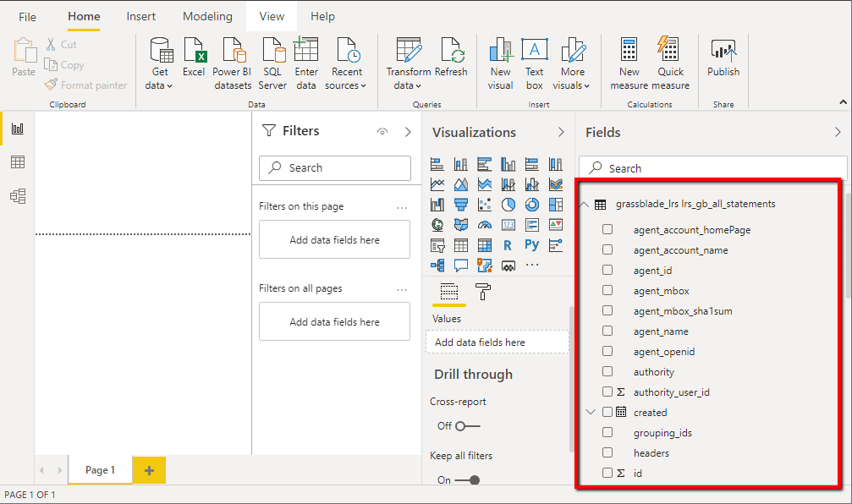
Task: Open the Transform data dropdown
Action: [408, 63]
